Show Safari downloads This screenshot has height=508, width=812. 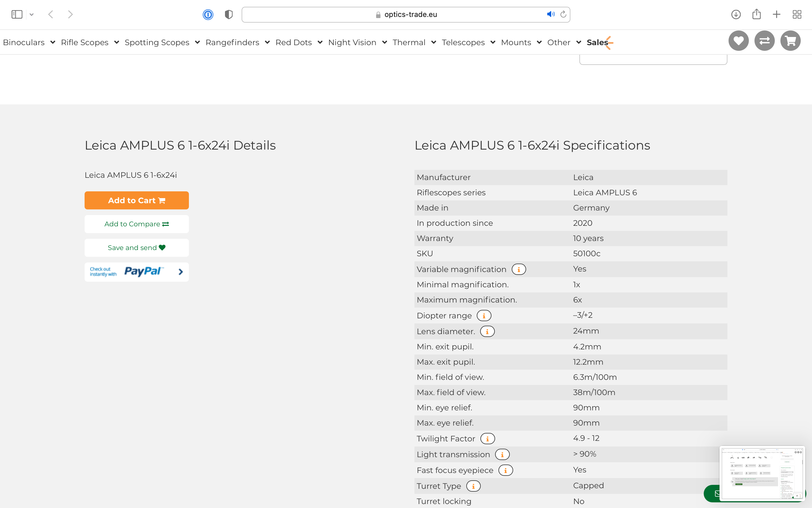736,14
